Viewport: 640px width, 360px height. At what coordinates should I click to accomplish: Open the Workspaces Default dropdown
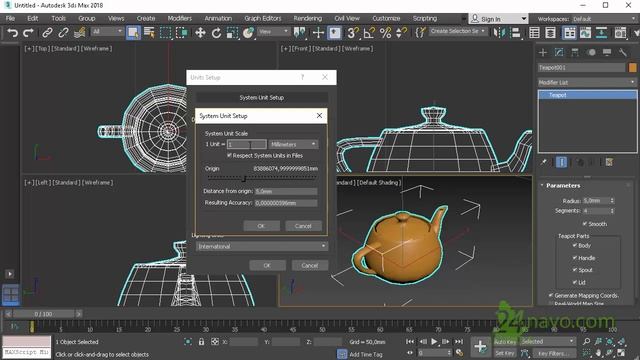click(x=604, y=19)
